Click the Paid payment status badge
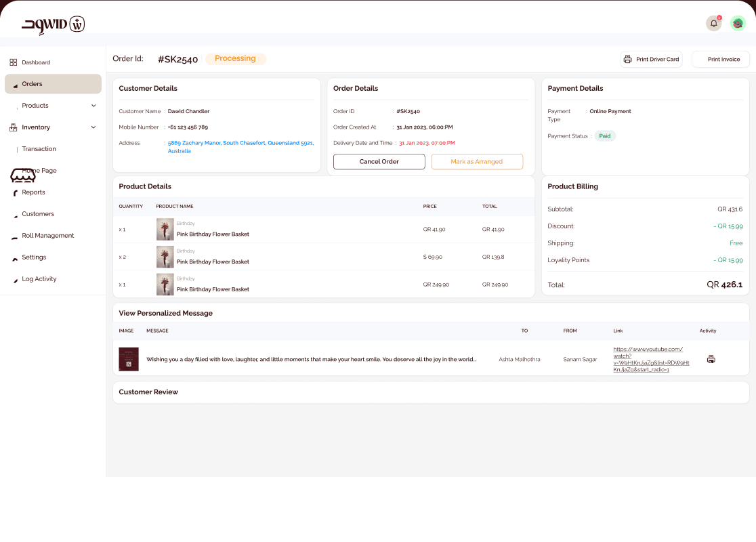Viewport: 756px width, 542px height. [605, 136]
